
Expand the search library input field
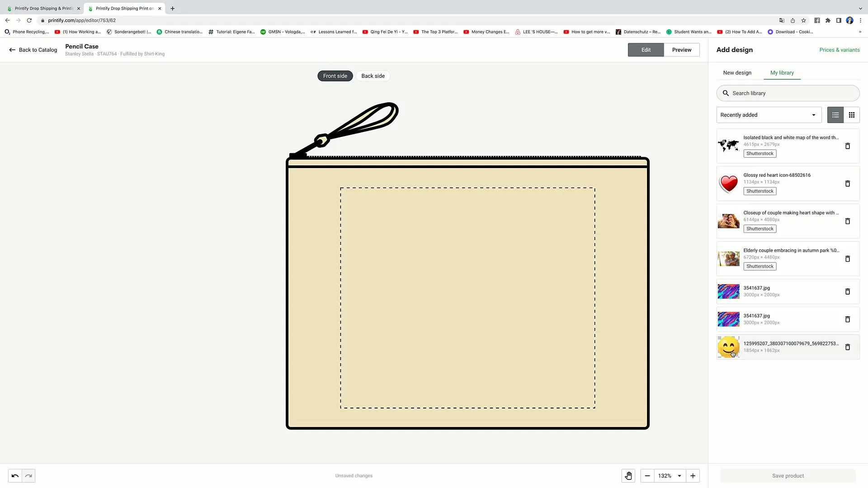(788, 93)
